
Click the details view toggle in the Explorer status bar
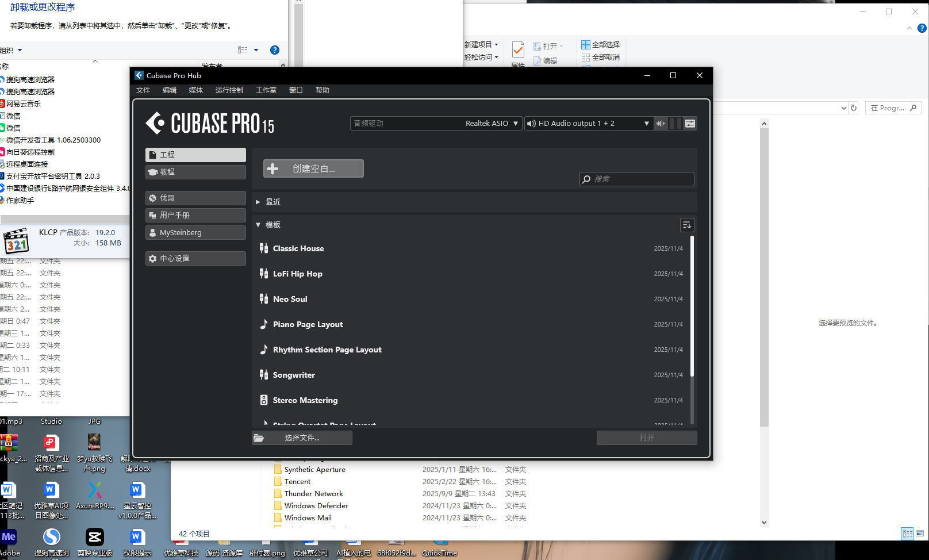tap(907, 534)
